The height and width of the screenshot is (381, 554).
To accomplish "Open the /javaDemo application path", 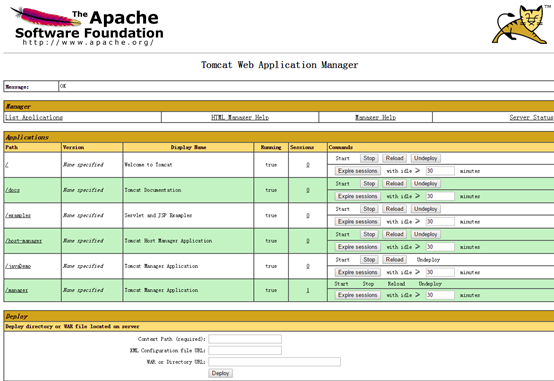I will coord(18,266).
